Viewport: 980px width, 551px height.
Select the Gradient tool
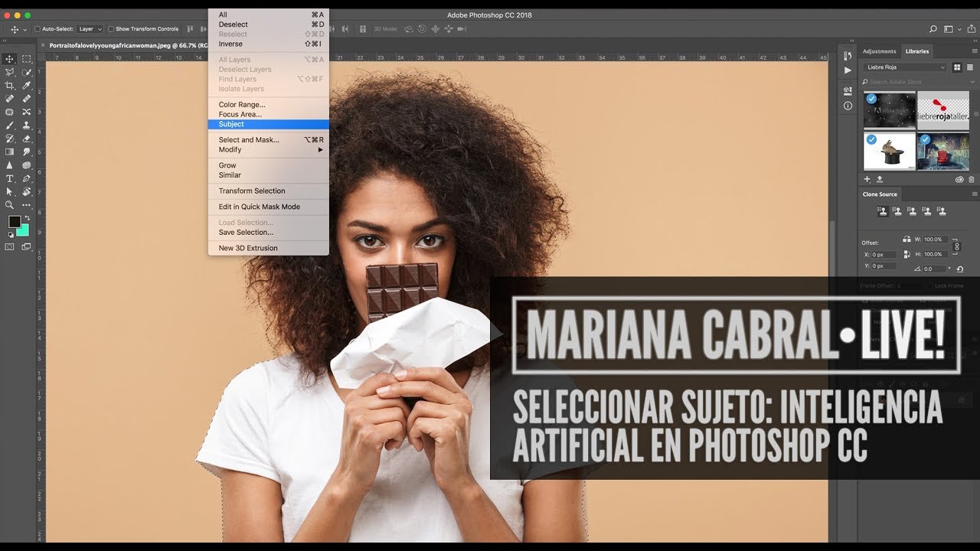pyautogui.click(x=9, y=152)
